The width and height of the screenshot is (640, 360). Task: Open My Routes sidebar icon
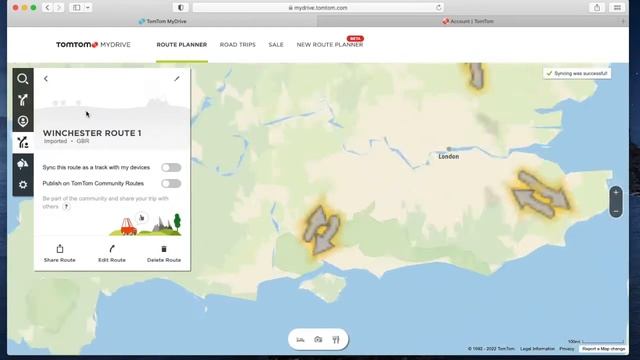pos(23,142)
